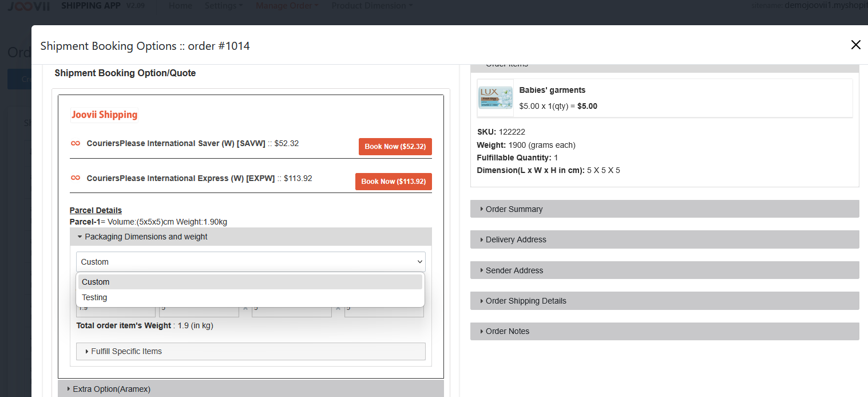Screen dimensions: 868x397
Task: Select Testing option in packaging list
Action: (250, 297)
